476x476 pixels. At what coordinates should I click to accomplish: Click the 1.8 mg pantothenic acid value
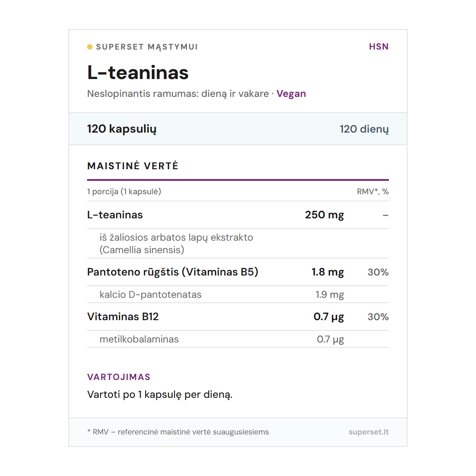[x=328, y=272]
